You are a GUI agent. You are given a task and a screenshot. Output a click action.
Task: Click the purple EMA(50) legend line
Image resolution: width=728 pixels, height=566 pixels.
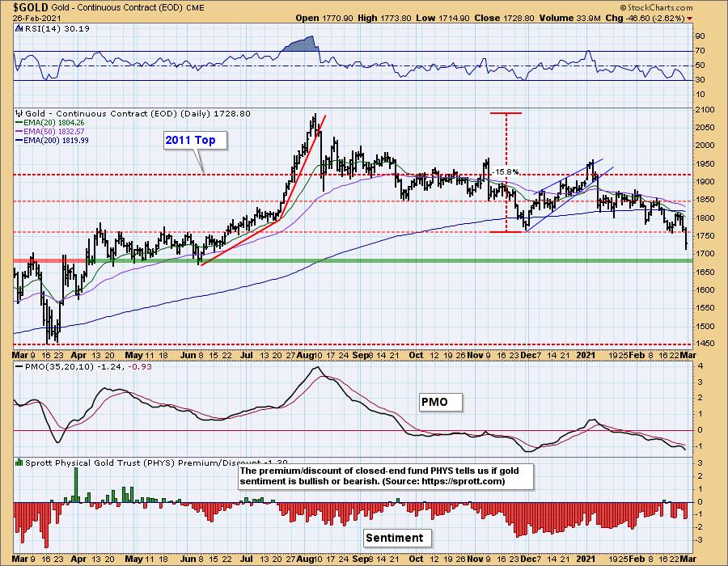pyautogui.click(x=19, y=131)
